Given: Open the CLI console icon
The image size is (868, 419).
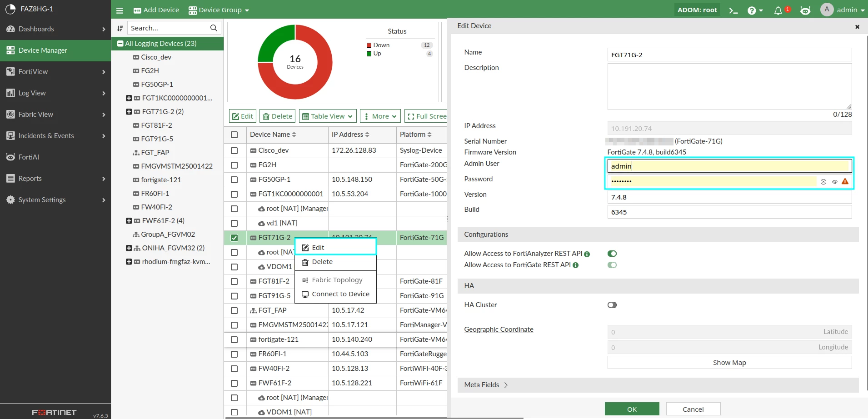Looking at the screenshot, I should point(733,10).
